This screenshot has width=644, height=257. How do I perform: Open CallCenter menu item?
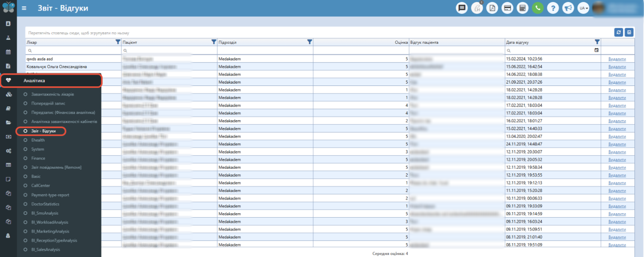tap(41, 186)
